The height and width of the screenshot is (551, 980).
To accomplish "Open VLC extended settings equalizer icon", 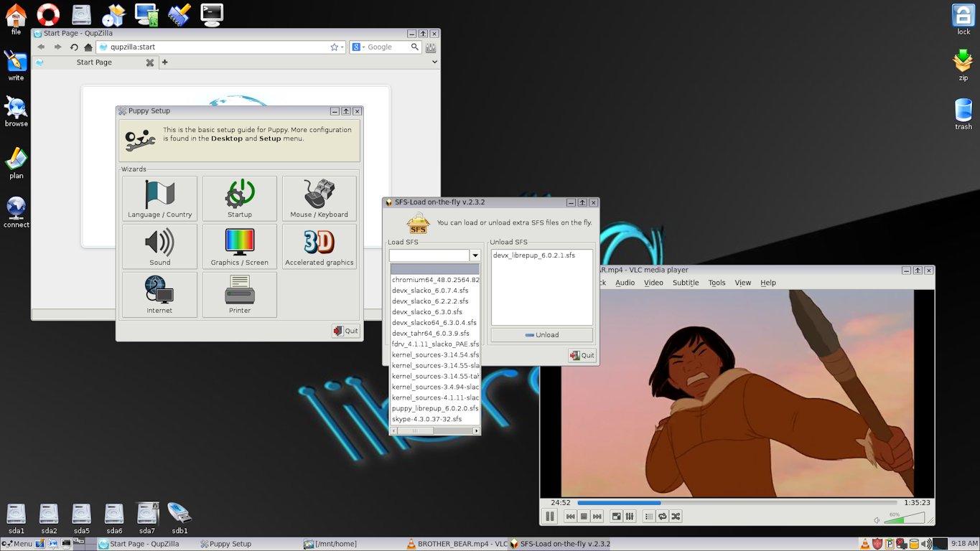I will tap(630, 516).
